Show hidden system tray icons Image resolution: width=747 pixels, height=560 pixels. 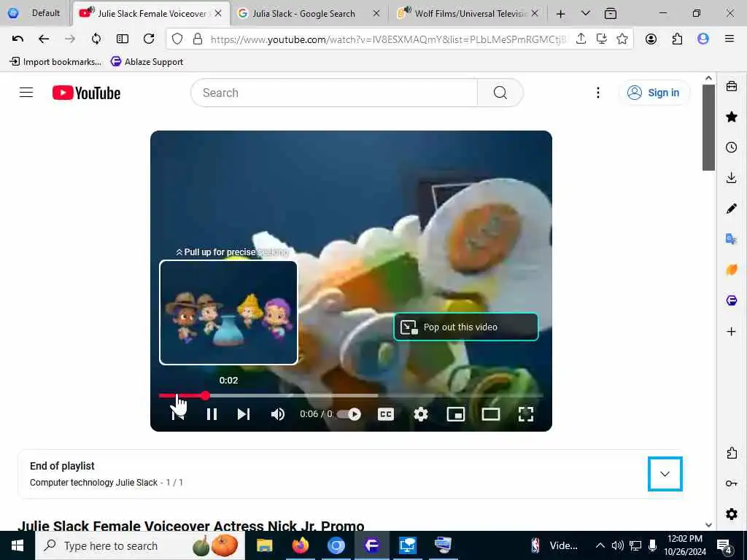[x=600, y=545]
